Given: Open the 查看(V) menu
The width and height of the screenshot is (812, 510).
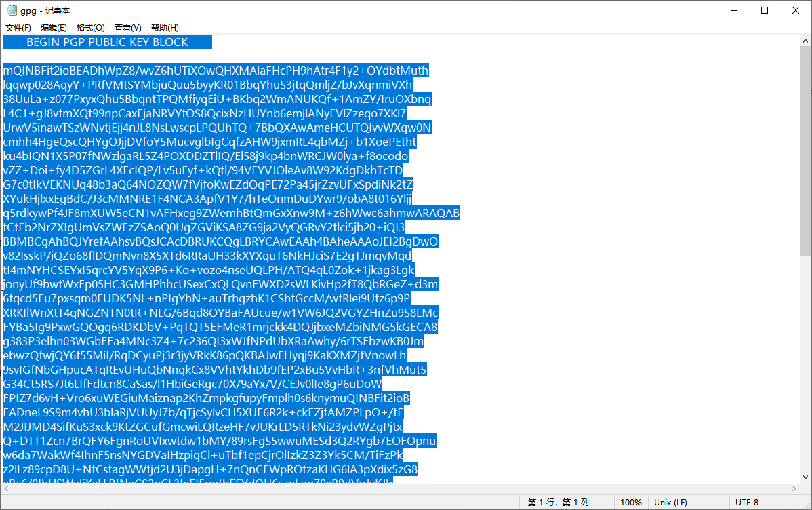Looking at the screenshot, I should [128, 28].
